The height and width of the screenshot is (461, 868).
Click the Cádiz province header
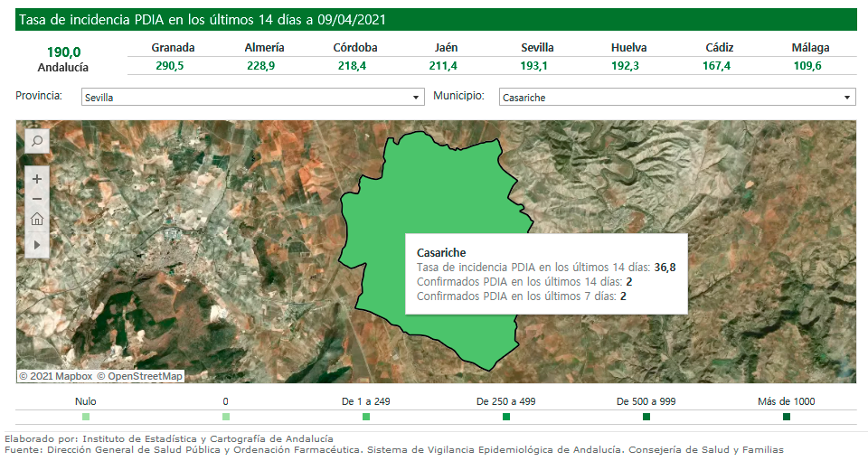pyautogui.click(x=720, y=48)
